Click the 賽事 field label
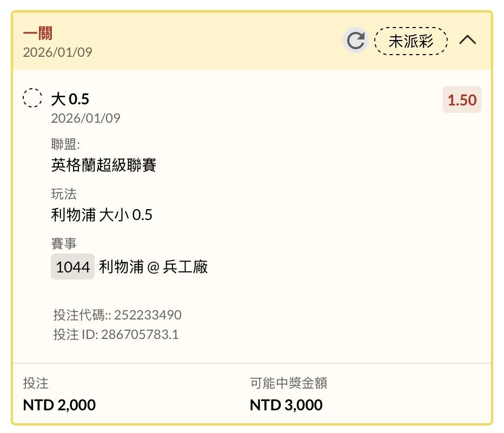The height and width of the screenshot is (433, 504). point(64,244)
